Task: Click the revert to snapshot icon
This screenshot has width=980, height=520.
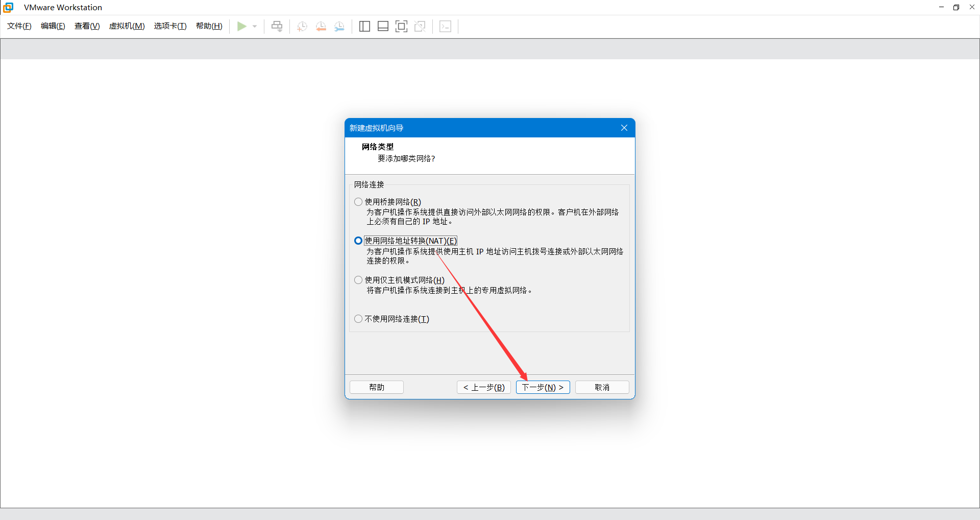Action: [321, 26]
